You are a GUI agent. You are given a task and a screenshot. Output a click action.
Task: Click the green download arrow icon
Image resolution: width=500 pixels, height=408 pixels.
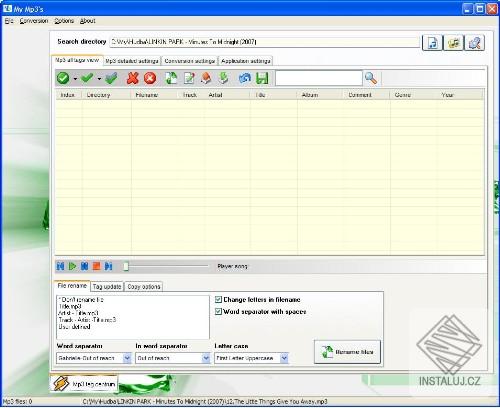224,78
